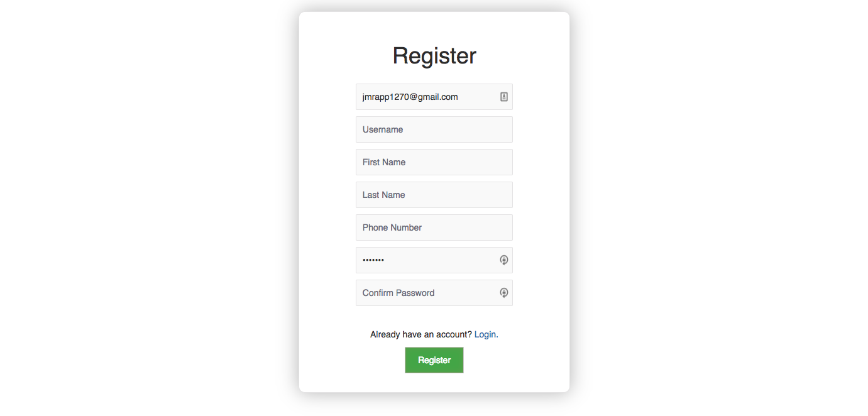
Task: Focus the email address input field
Action: (x=434, y=97)
